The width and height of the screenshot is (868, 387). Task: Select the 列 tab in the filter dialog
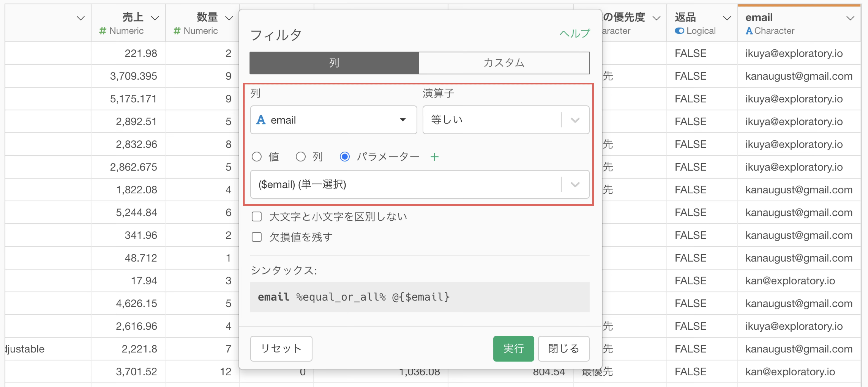pyautogui.click(x=334, y=63)
